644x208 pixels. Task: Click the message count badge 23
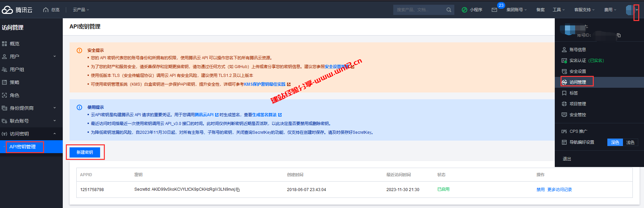501,5
